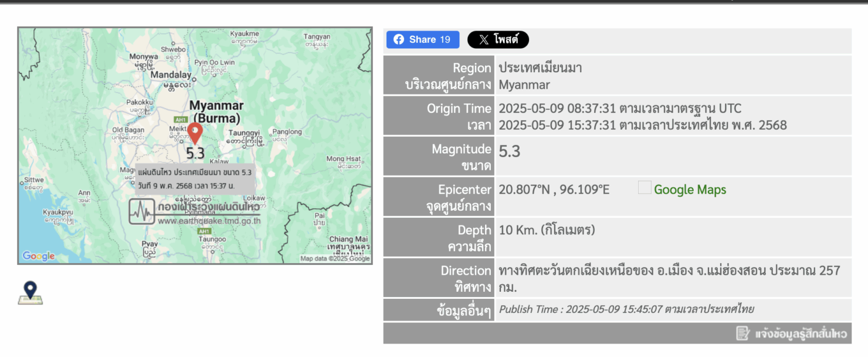Select the epicenter coordinates 20.807°N, 96.109°E

[x=553, y=189]
